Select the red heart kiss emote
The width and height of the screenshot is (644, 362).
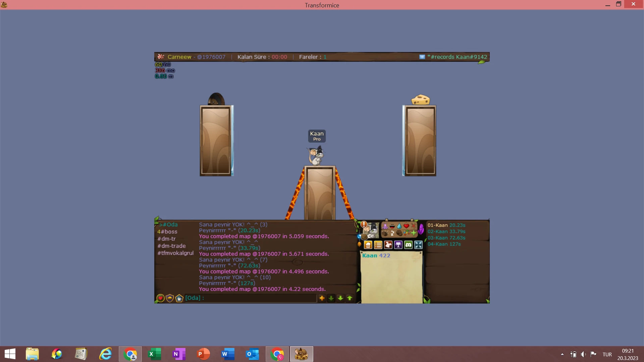point(406,226)
